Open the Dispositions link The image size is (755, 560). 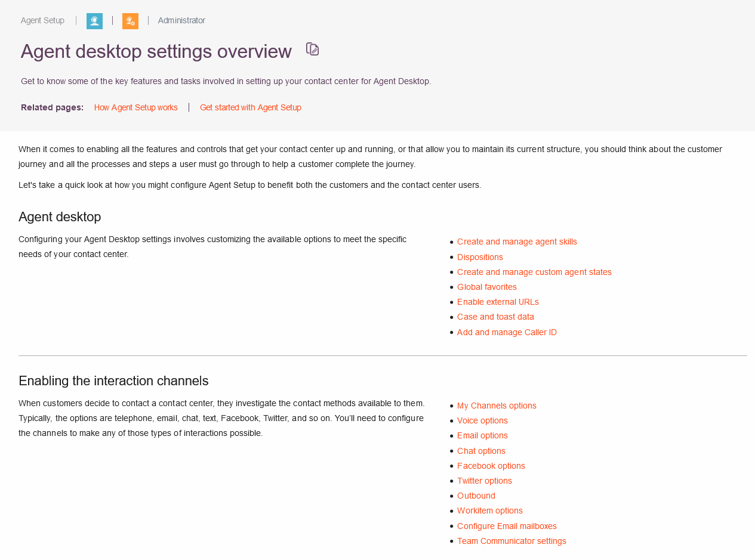click(480, 257)
